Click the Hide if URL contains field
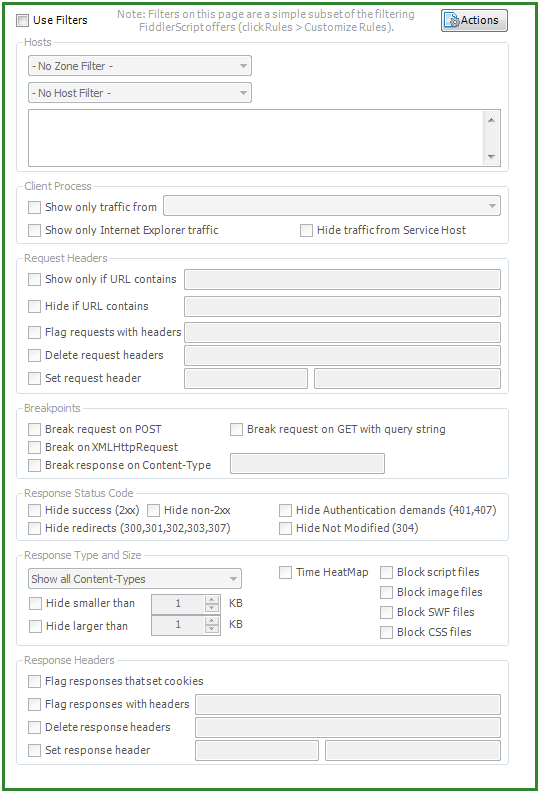Viewport: 541px width, 793px height. pyautogui.click(x=342, y=306)
